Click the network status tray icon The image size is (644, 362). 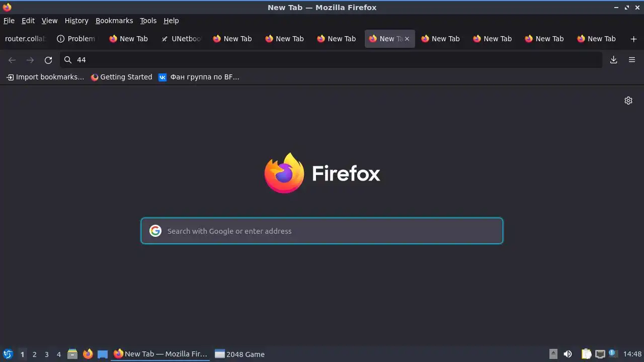(600, 354)
